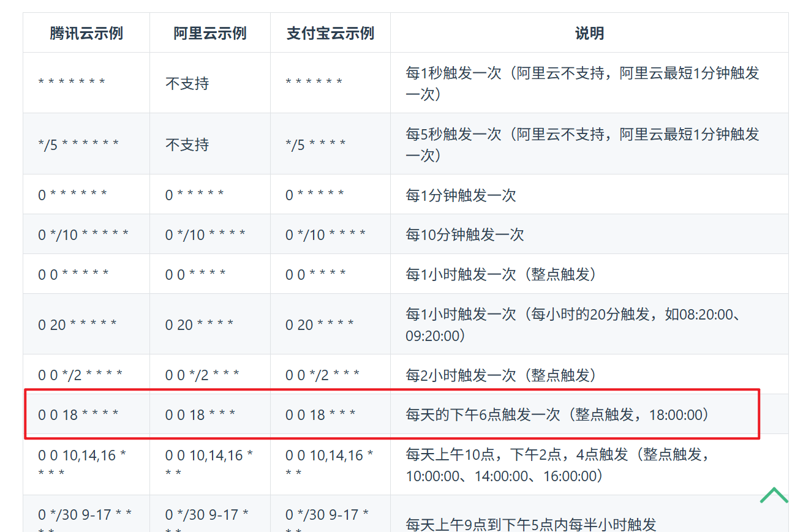Select the 阿里云 0 0 10,14,16 expression cell
This screenshot has width=803, height=532.
tap(209, 464)
